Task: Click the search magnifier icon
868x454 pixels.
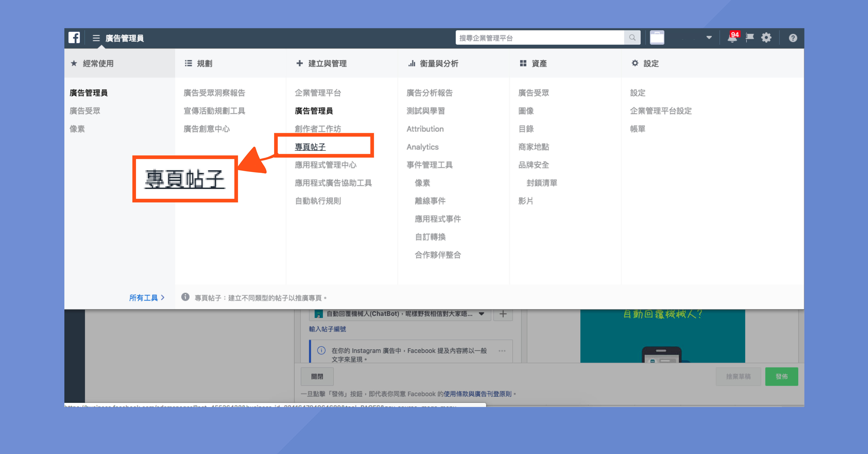Action: tap(632, 38)
